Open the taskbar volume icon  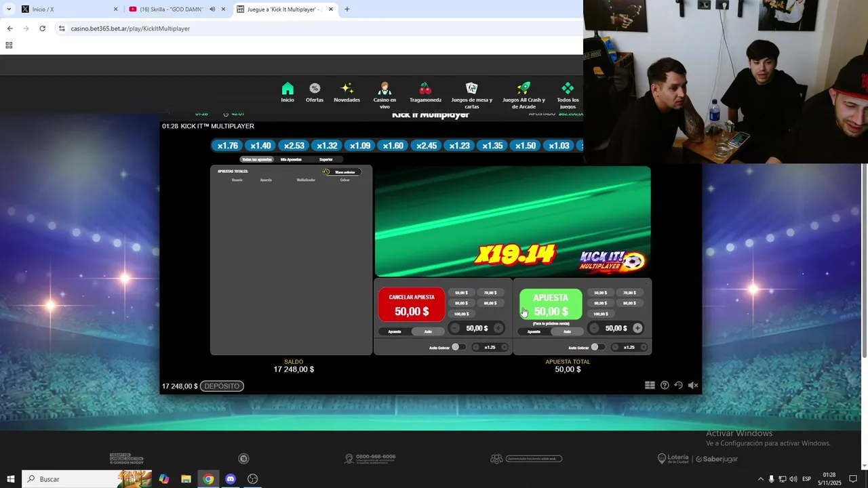(793, 479)
